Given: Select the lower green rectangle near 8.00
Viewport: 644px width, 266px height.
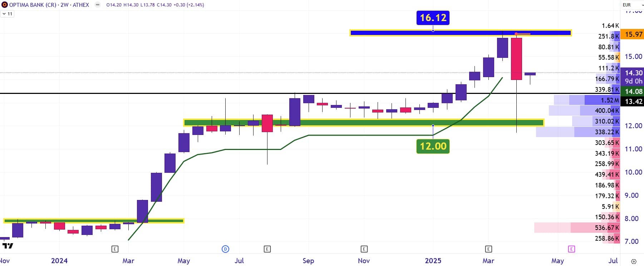Looking at the screenshot, I should [x=94, y=221].
